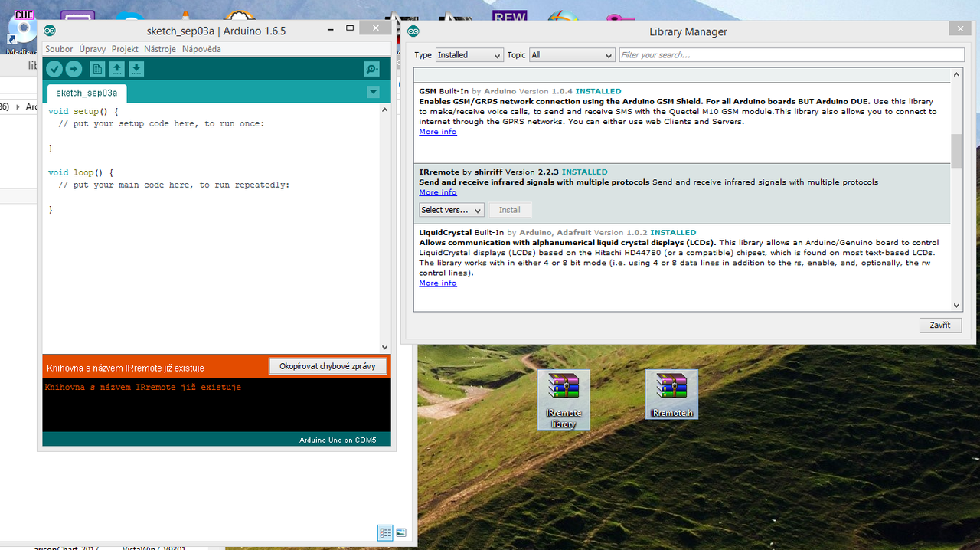Click the error message in the black console

tap(143, 388)
